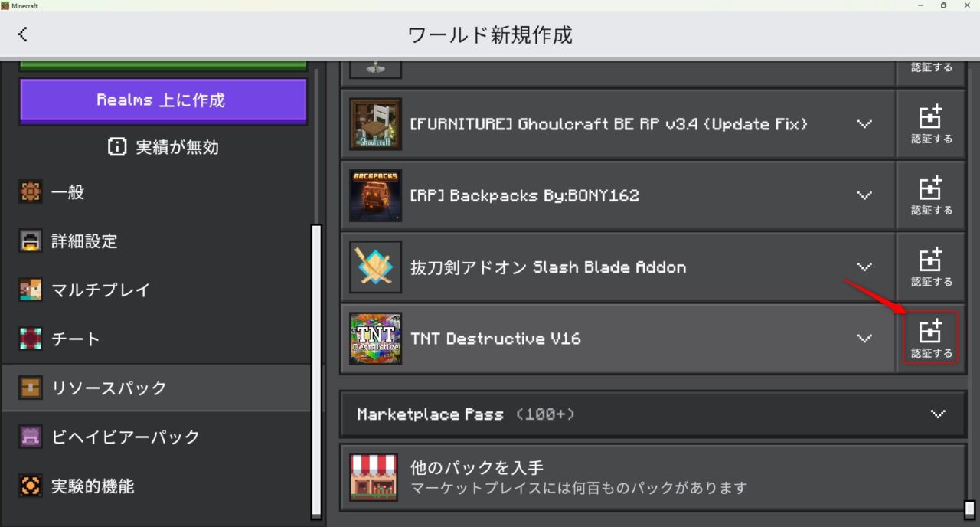Click the 詳細設定 furnace icon
Screen dimensions: 980x527
click(x=30, y=241)
